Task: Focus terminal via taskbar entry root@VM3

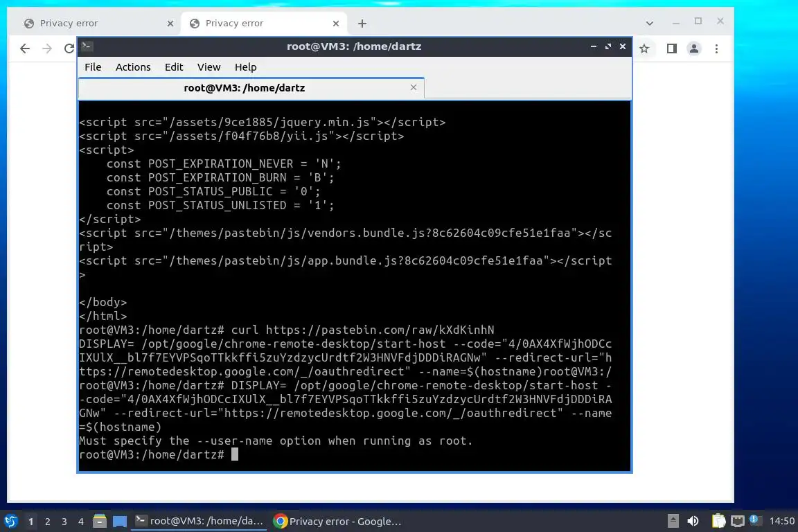Action: 199,521
